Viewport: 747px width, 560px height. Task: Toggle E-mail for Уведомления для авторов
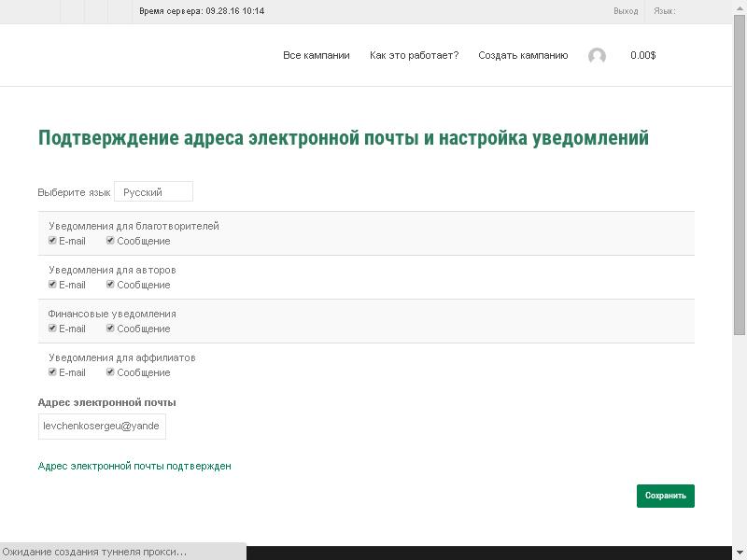click(52, 285)
